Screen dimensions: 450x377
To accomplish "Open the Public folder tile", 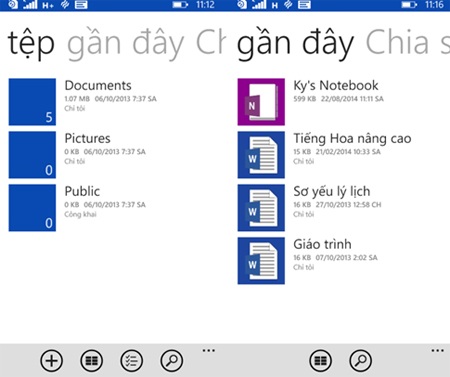I will (x=32, y=208).
